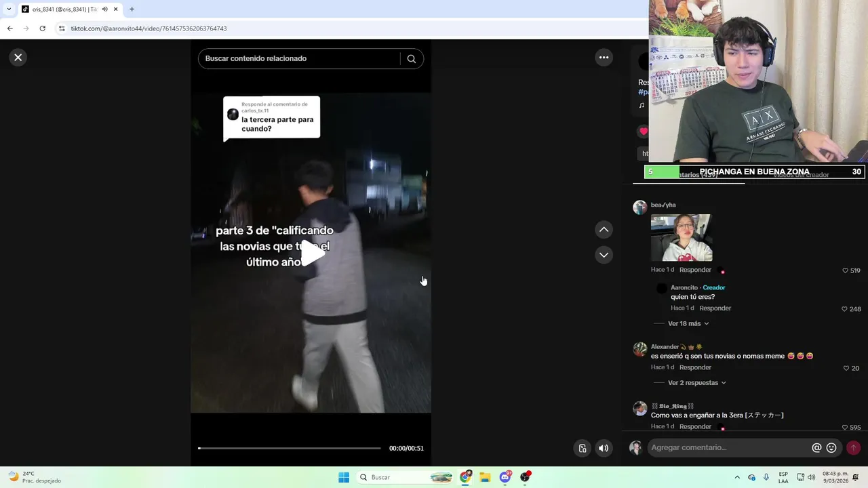
Task: Open a new browser tab with plus
Action: click(132, 9)
